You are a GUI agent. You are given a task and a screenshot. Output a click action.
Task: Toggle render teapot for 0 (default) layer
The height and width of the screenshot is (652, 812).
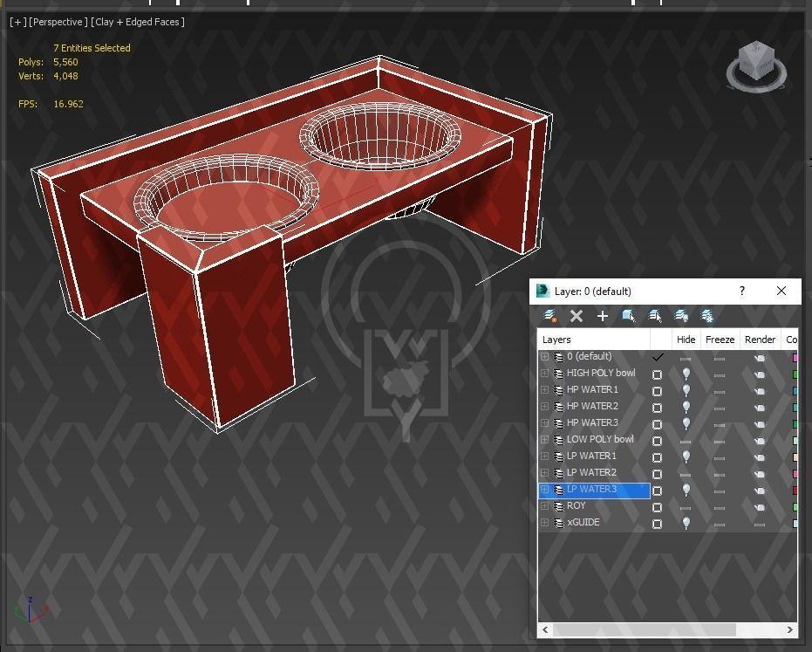click(x=760, y=358)
